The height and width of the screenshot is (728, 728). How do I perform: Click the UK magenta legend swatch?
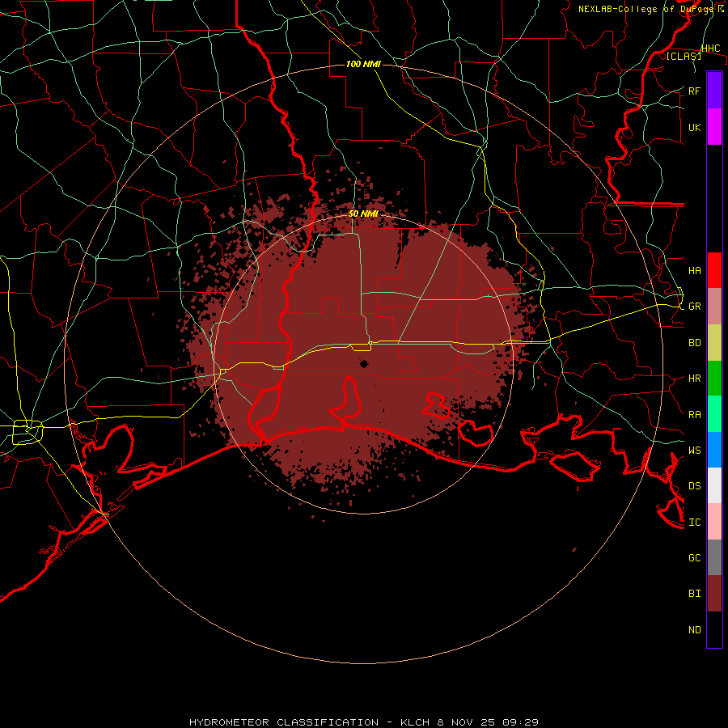[714, 127]
